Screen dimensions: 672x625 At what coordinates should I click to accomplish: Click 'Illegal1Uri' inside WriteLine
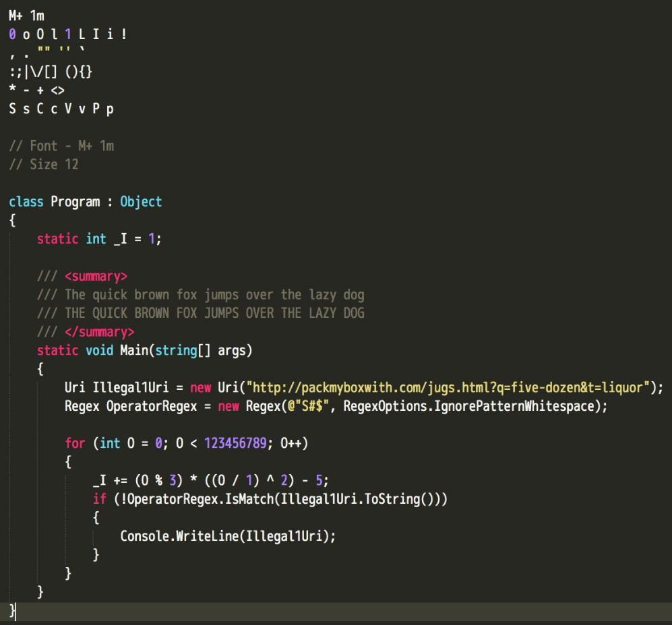click(x=284, y=536)
